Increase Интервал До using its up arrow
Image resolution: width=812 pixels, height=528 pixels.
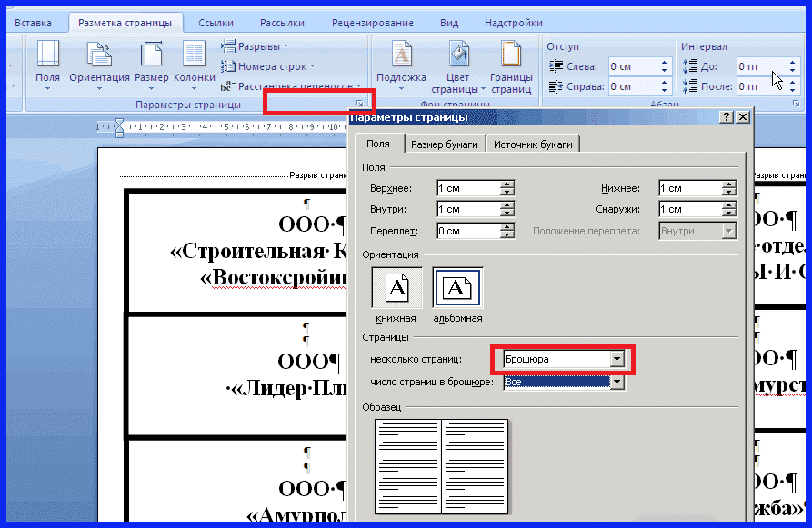pyautogui.click(x=793, y=61)
